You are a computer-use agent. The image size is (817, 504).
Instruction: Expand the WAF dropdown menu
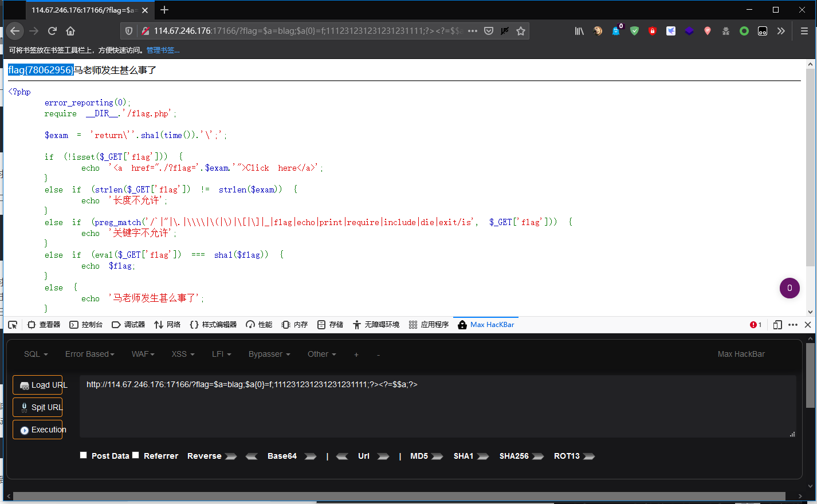click(x=143, y=354)
